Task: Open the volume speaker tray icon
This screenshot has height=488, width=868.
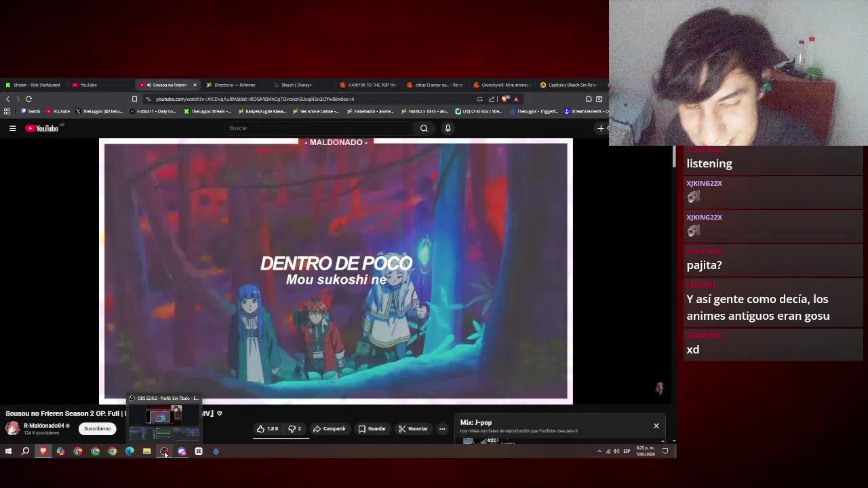Action: click(x=616, y=451)
